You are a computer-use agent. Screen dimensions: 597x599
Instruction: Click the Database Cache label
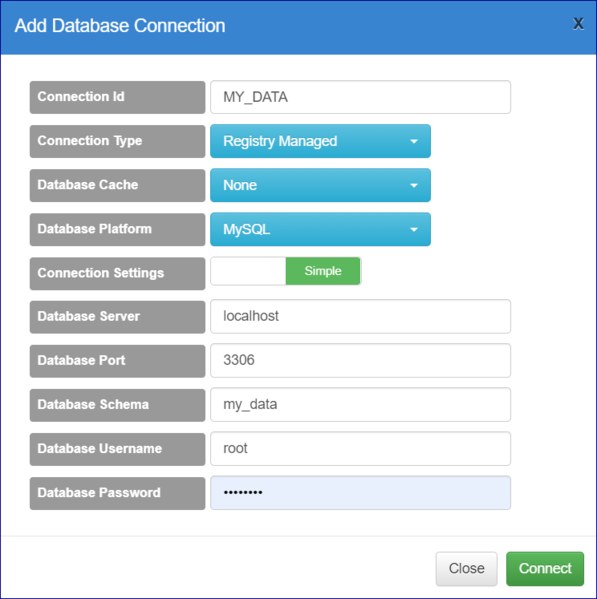pyautogui.click(x=117, y=185)
